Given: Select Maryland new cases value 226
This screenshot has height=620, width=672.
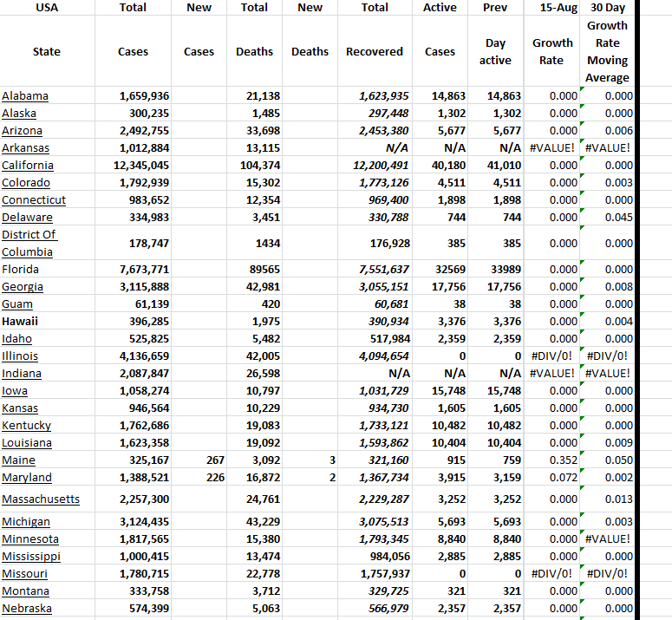Looking at the screenshot, I should pyautogui.click(x=199, y=478).
